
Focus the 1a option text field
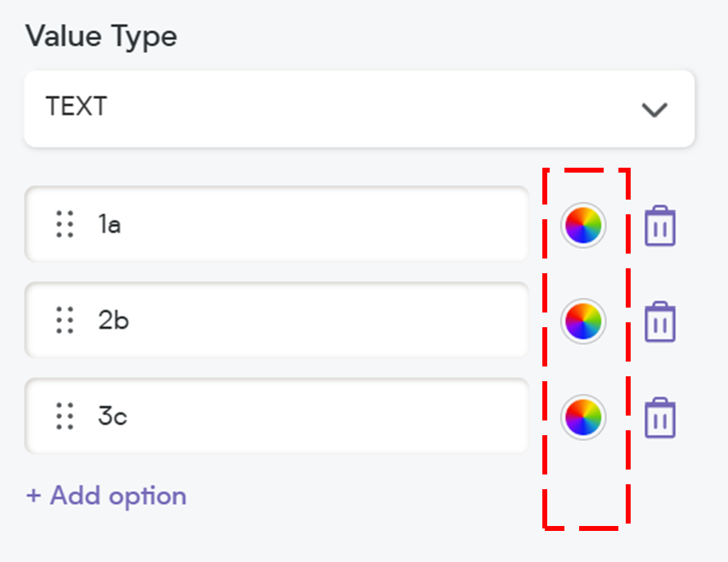(x=276, y=224)
